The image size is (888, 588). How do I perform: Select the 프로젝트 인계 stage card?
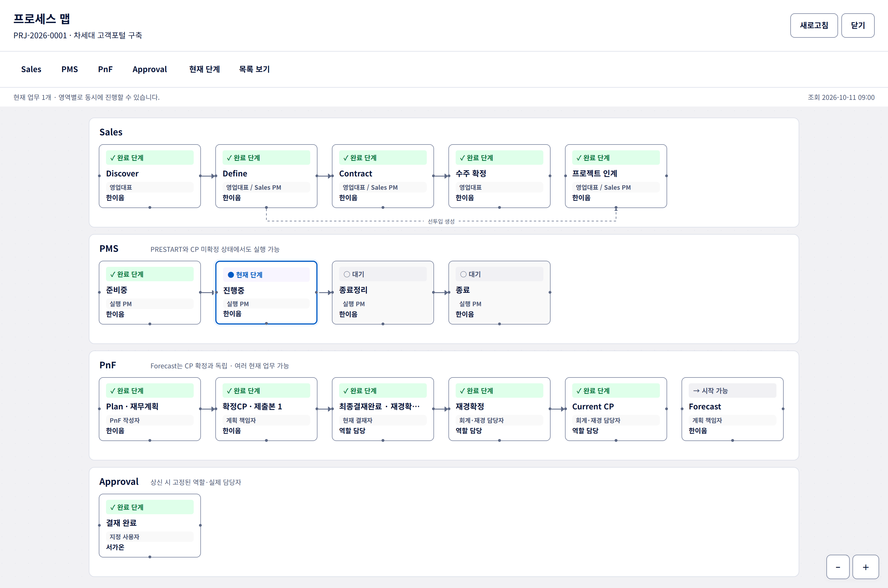coord(616,176)
